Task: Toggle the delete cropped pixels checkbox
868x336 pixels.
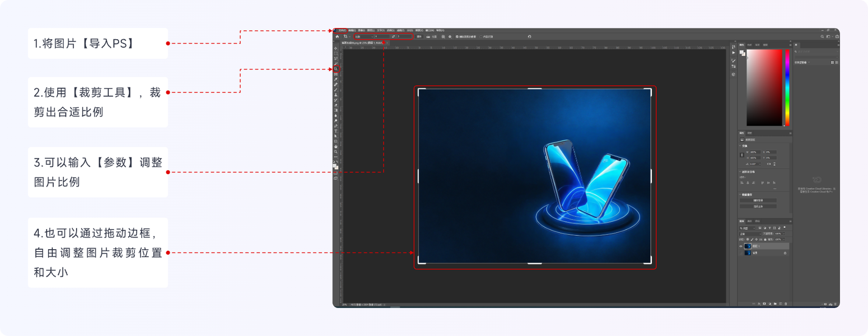Action: coord(457,36)
